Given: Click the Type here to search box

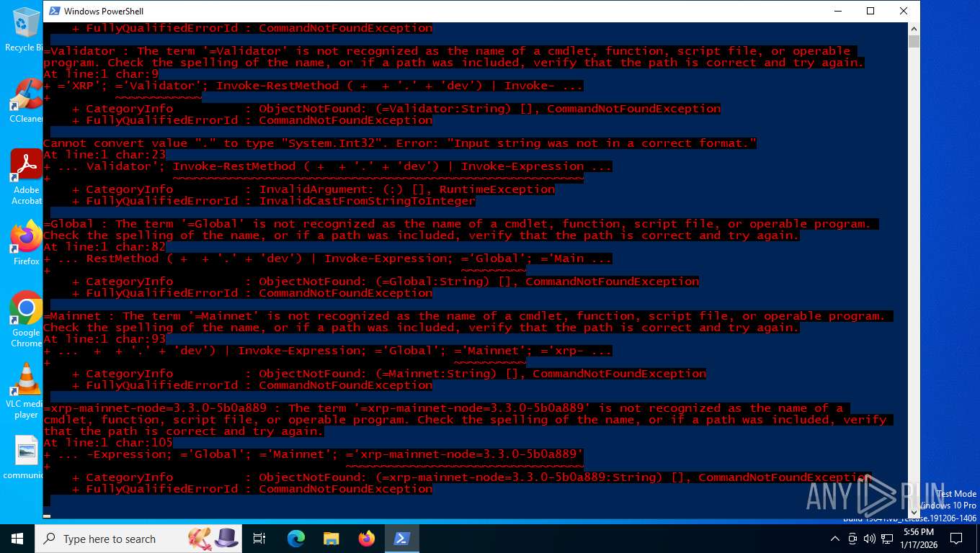Looking at the screenshot, I should (138, 539).
